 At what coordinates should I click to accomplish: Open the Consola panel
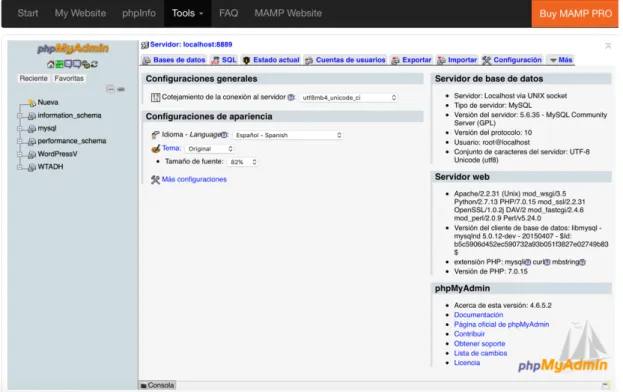tap(157, 385)
